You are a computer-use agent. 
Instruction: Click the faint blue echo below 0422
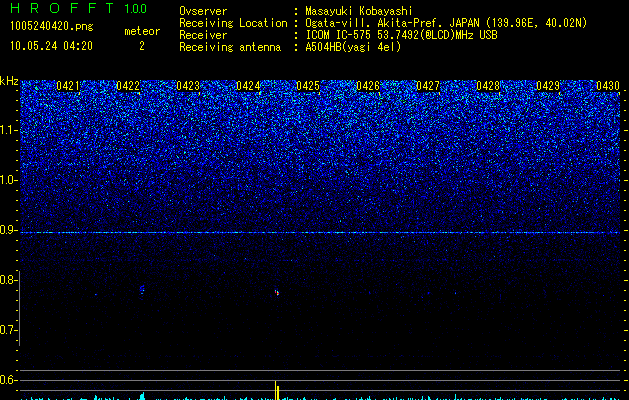click(142, 290)
